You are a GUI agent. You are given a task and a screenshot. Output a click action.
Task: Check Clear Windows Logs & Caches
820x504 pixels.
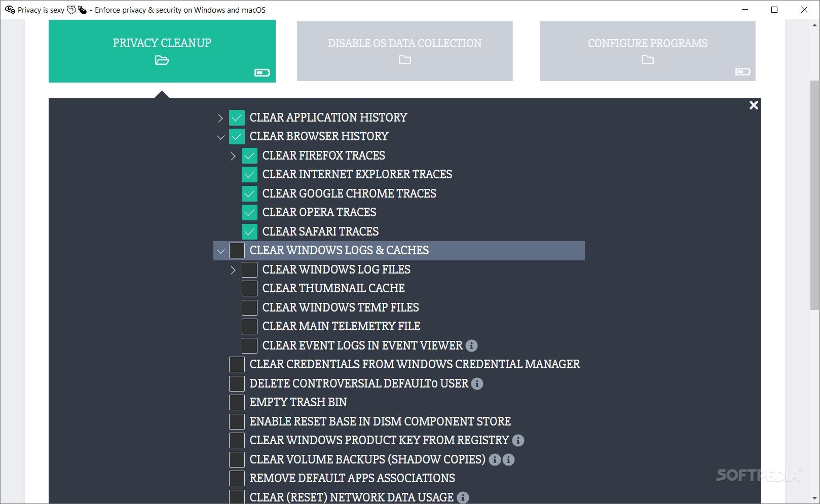tap(237, 250)
